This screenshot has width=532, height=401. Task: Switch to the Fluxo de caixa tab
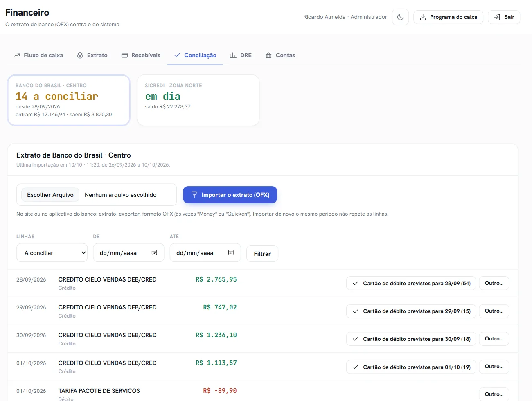[x=38, y=55]
